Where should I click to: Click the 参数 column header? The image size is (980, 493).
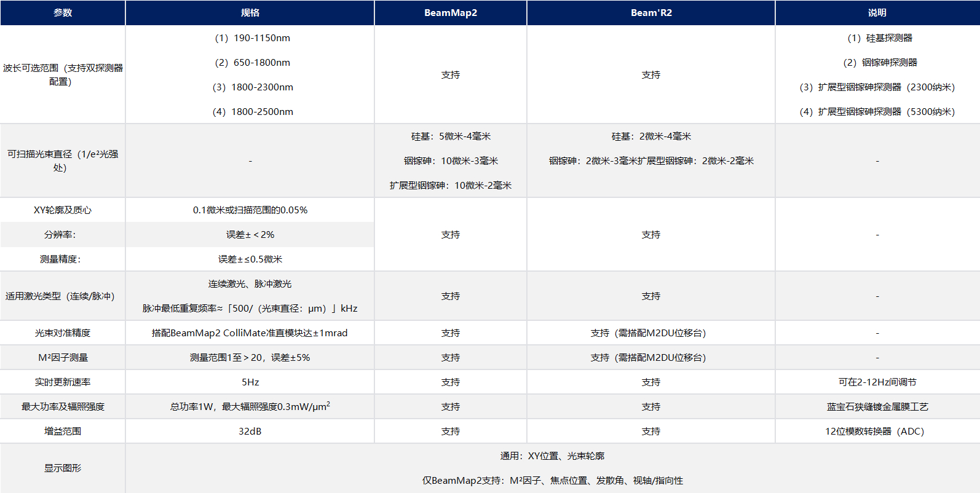pyautogui.click(x=63, y=13)
